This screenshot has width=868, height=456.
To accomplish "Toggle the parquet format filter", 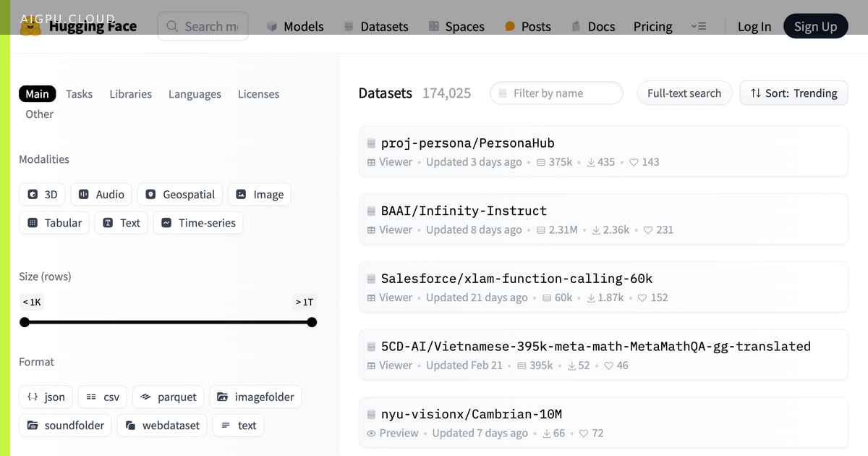I will pos(168,397).
